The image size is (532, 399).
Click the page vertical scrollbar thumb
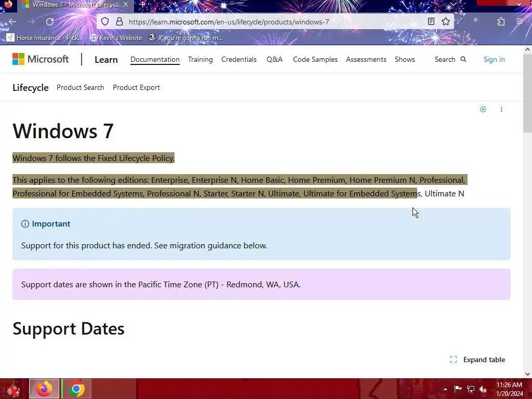click(527, 94)
